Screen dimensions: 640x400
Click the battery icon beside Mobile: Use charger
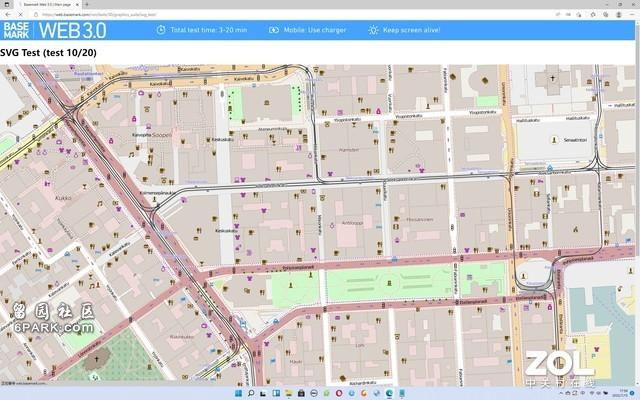273,30
